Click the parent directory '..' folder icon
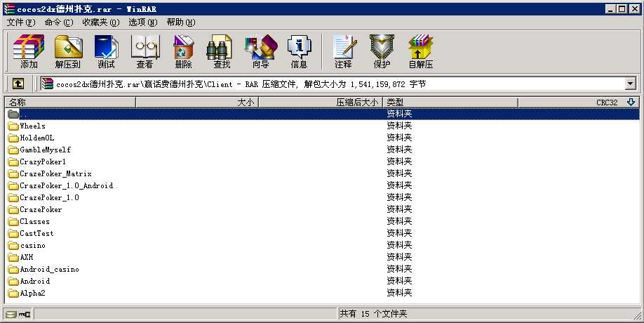Image resolution: width=644 pixels, height=323 pixels. click(x=13, y=114)
